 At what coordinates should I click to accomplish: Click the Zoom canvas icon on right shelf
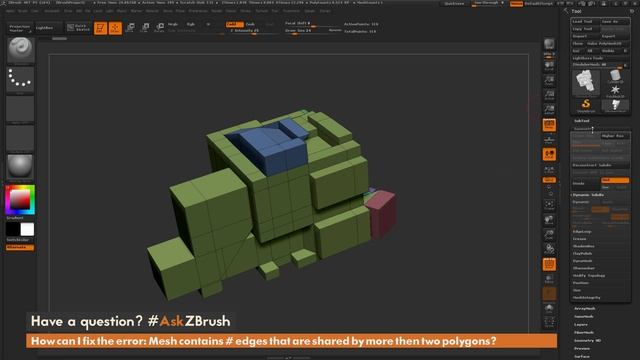549,81
